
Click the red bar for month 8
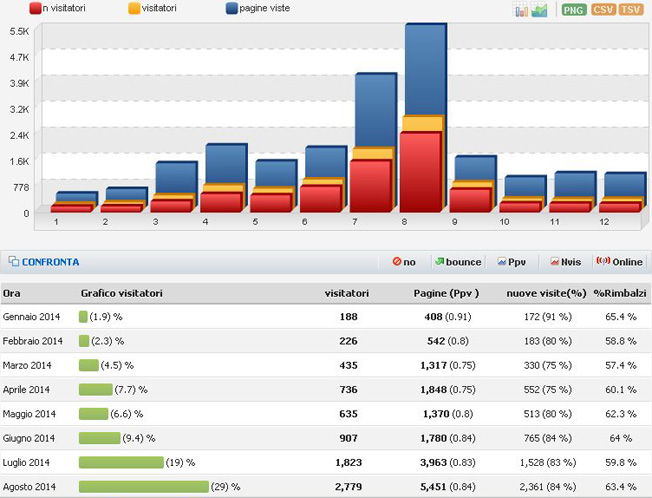[x=420, y=172]
